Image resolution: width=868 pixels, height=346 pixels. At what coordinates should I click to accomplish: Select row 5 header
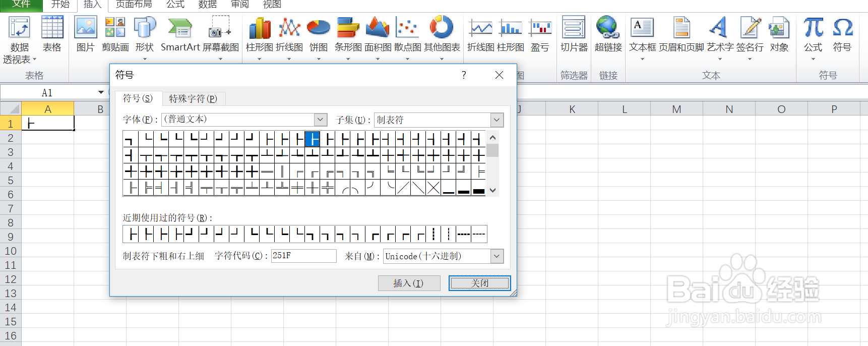(x=11, y=180)
